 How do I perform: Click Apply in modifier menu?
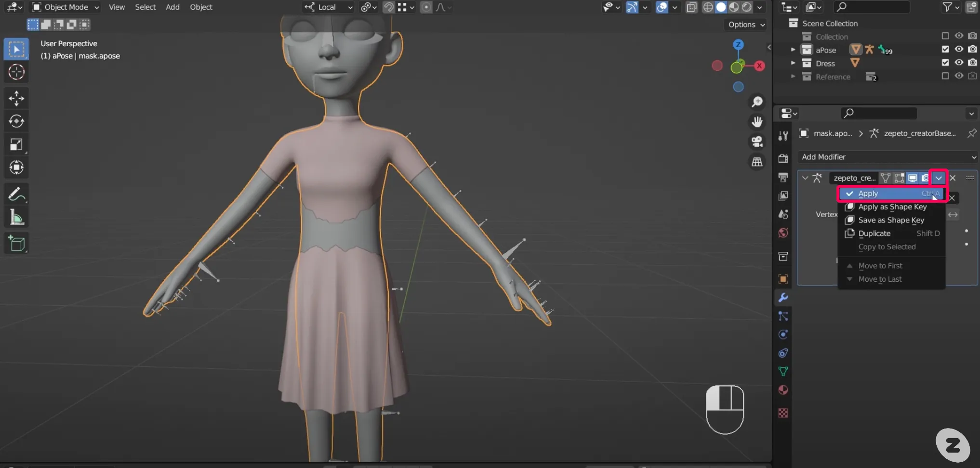point(892,194)
